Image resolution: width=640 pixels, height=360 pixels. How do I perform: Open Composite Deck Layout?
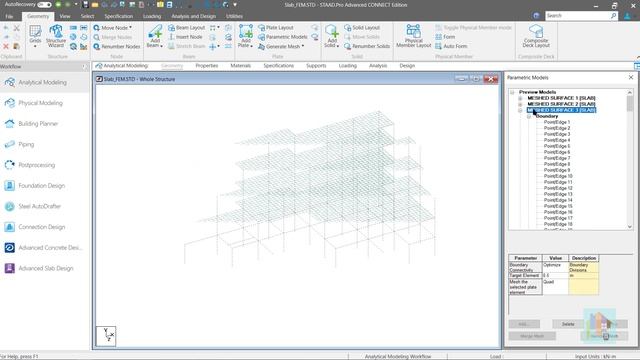[x=536, y=36]
